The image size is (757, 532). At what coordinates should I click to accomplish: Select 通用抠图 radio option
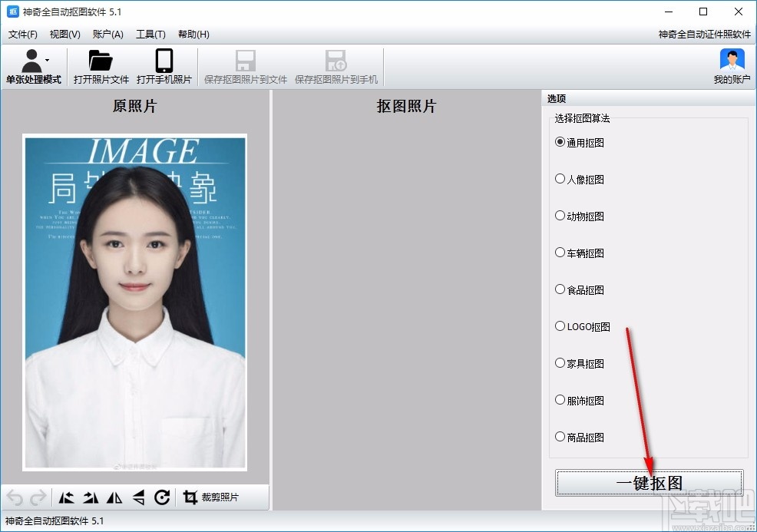580,143
